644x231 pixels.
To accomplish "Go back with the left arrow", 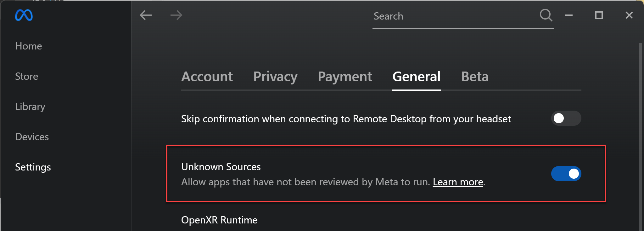I will (x=146, y=15).
